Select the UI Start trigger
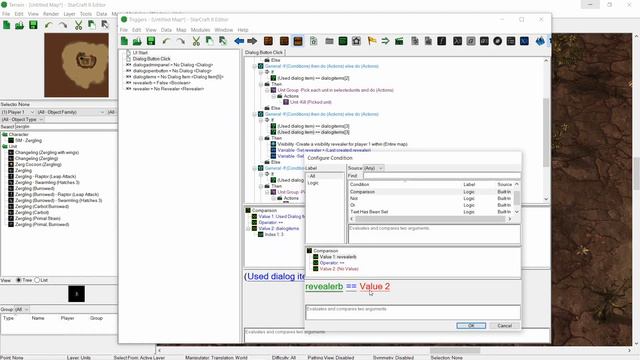 (140, 53)
